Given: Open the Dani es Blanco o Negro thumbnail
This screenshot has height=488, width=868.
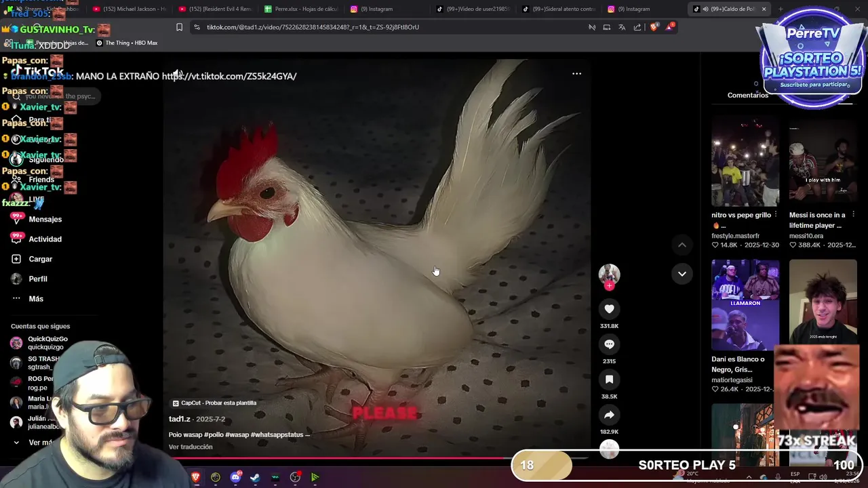Looking at the screenshot, I should (745, 305).
